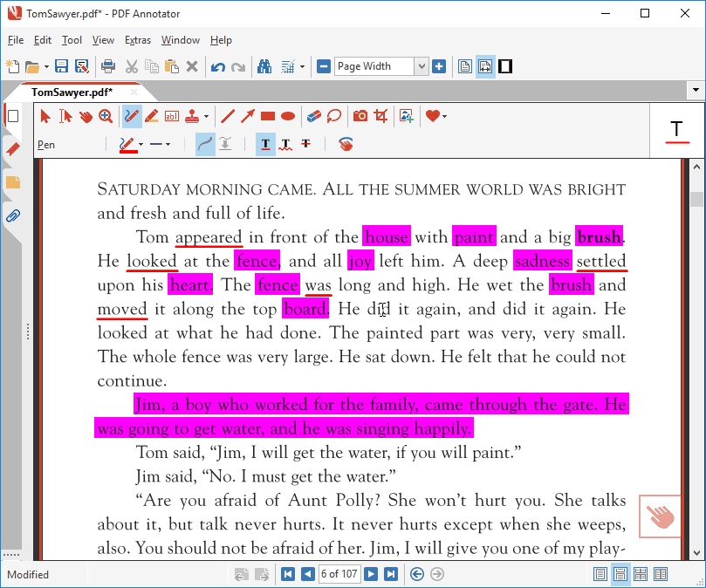Select the Line drawing tool
The width and height of the screenshot is (706, 588).
[228, 117]
